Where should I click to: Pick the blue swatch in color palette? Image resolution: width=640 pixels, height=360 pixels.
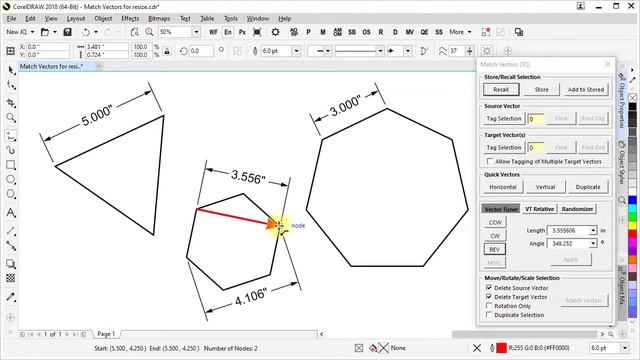(x=632, y=200)
